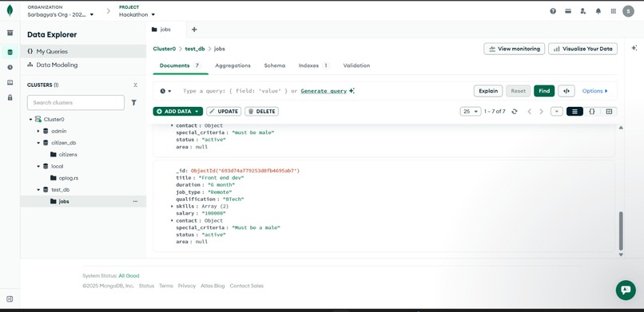
Task: Click the DELETE button
Action: (x=261, y=112)
